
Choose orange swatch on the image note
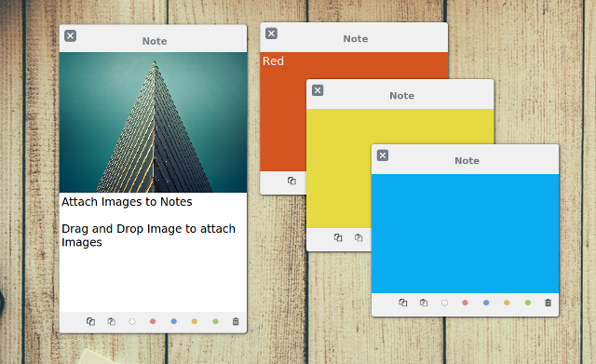click(195, 321)
